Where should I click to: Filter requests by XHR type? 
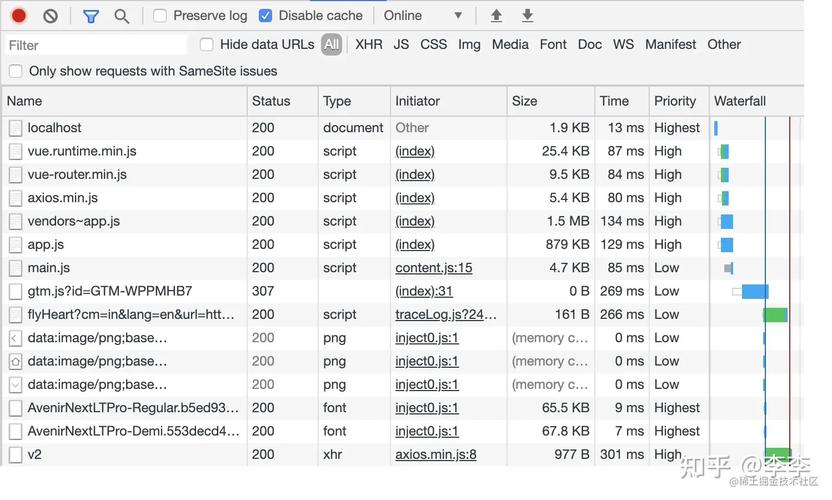(369, 45)
